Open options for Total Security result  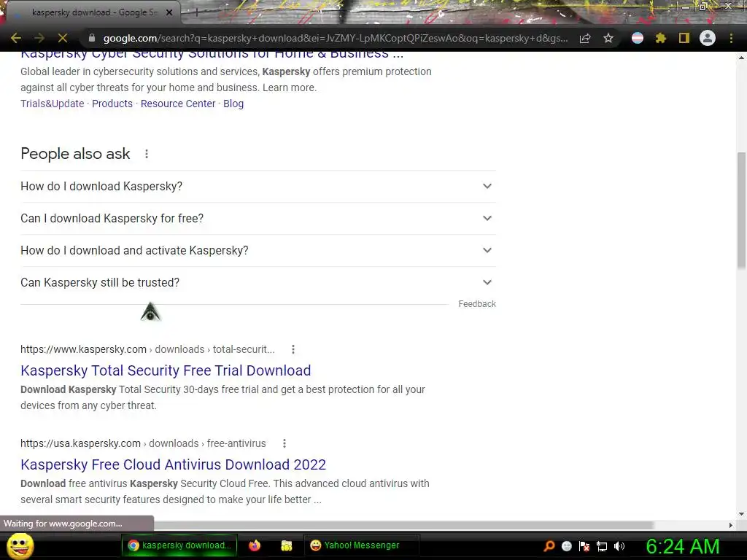[293, 349]
